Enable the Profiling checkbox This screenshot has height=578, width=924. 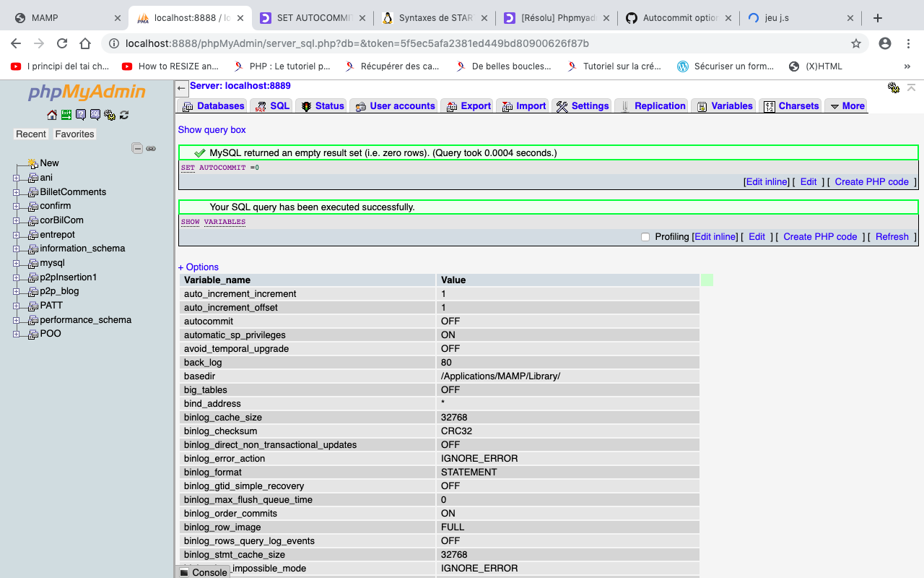(645, 236)
